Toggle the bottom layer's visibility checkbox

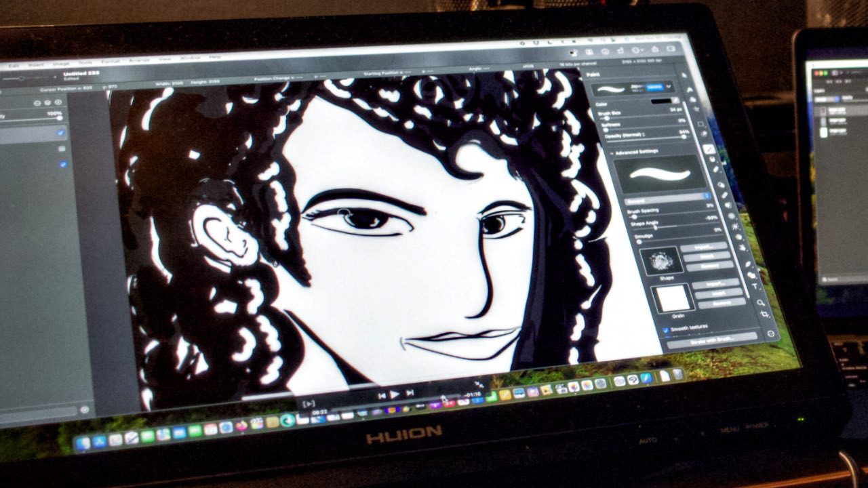[x=63, y=164]
